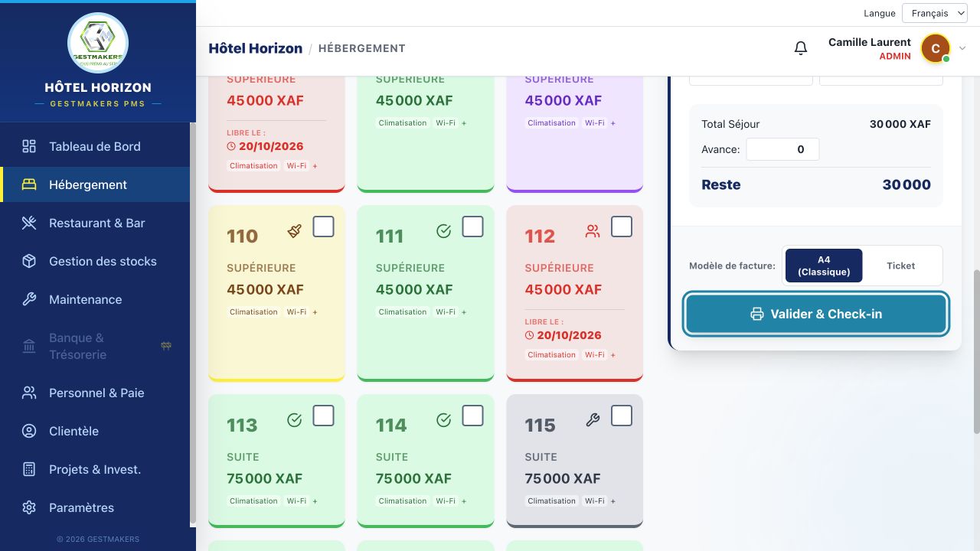Tick the checkbox on room 111
The width and height of the screenshot is (980, 551).
coord(473,227)
